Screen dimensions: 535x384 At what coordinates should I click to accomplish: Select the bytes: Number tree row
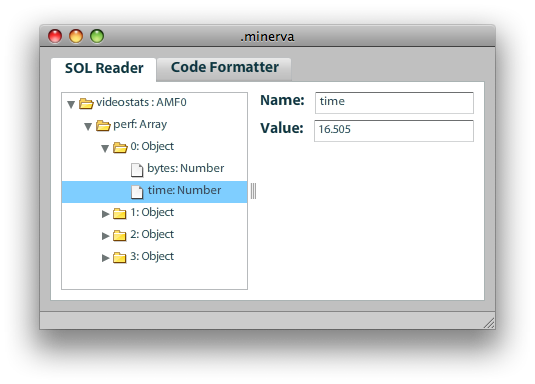pos(155,170)
